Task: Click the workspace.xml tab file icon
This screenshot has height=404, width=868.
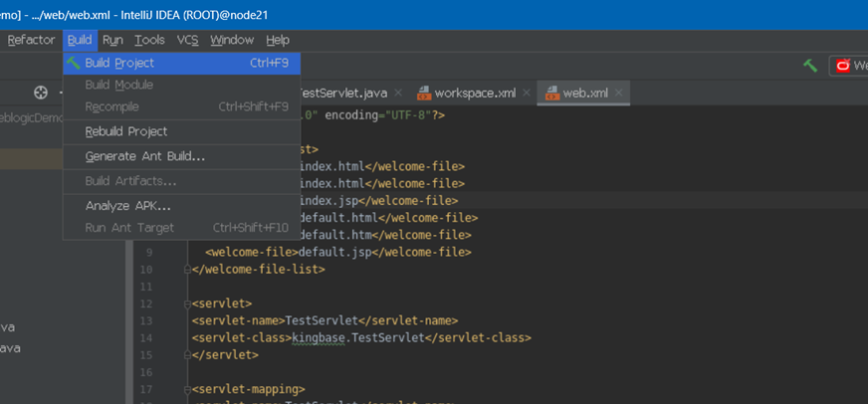Action: pos(423,94)
